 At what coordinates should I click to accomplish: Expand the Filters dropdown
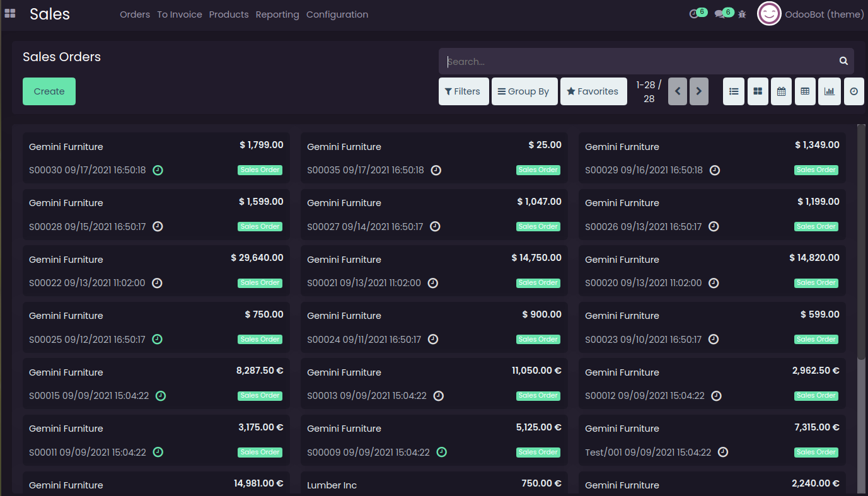coord(463,91)
